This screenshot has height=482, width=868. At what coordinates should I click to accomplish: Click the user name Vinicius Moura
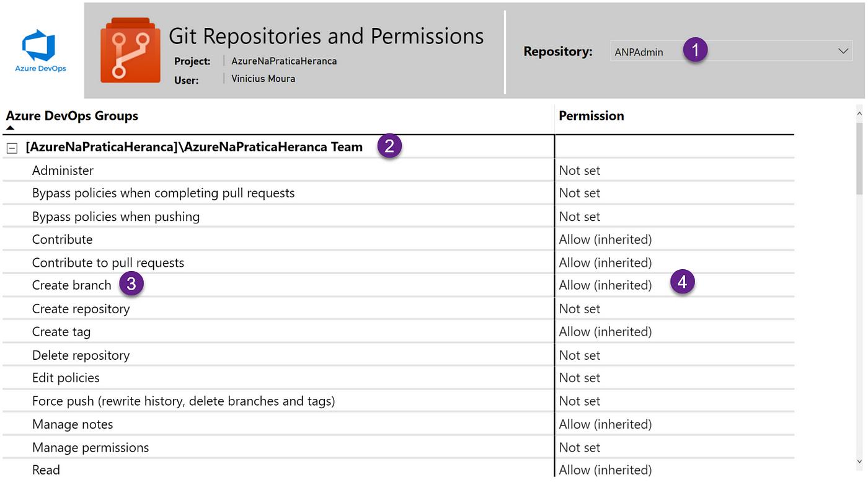click(263, 79)
